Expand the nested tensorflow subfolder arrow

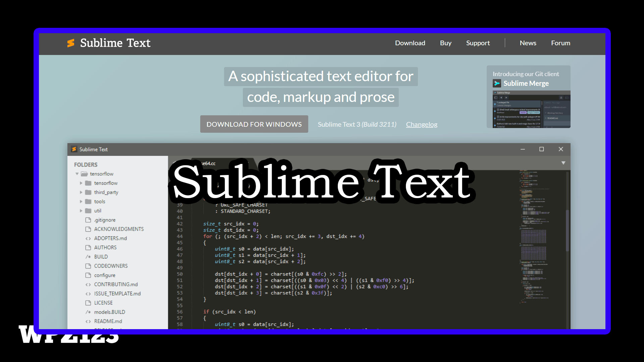pyautogui.click(x=81, y=183)
